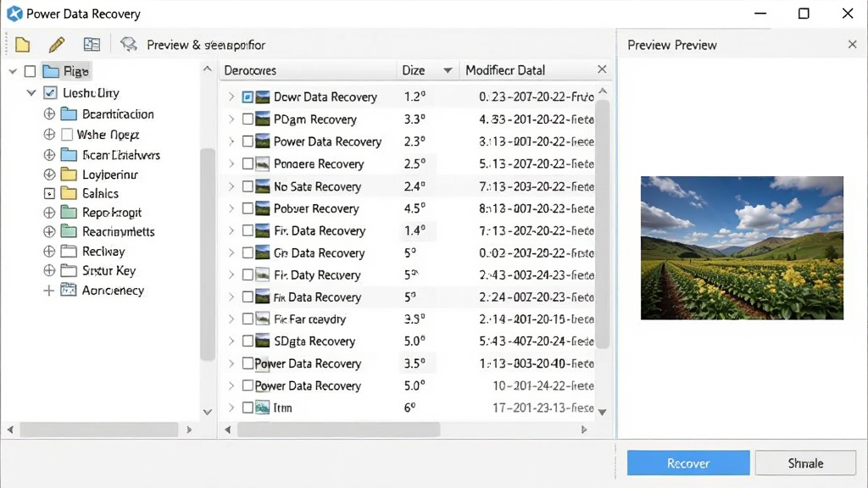Check the Wshe Nopqt checkbox
868x488 pixels.
coord(67,135)
